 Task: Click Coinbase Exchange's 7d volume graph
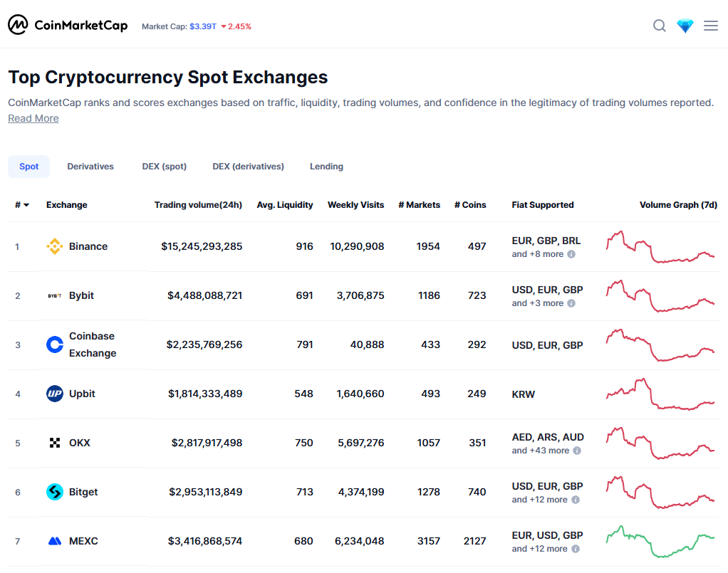pos(660,345)
